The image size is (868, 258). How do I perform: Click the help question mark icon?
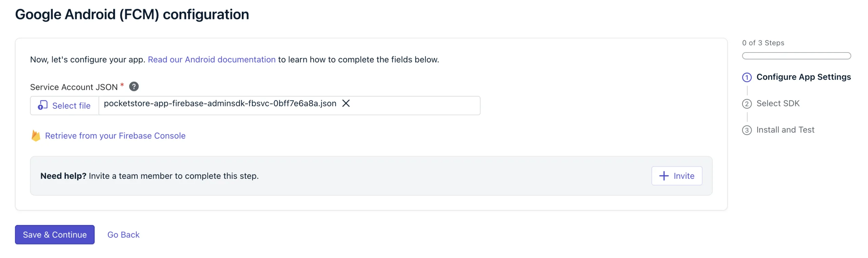[134, 87]
